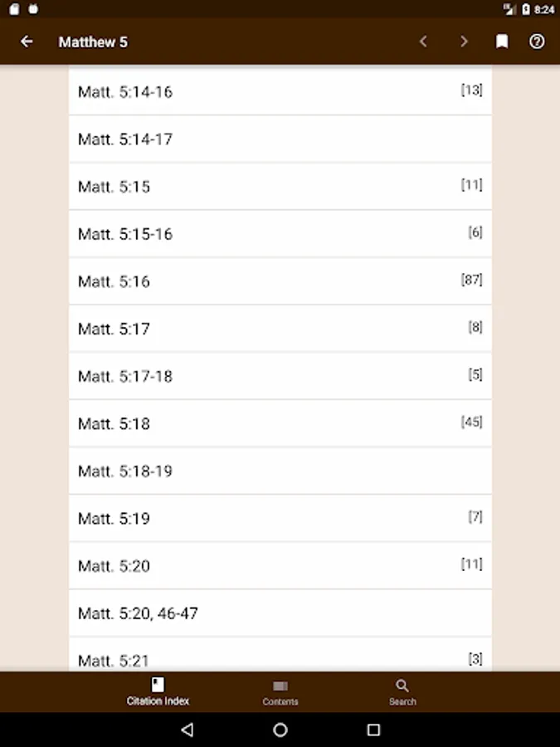
Task: Switch to the Citation Index tab
Action: [x=157, y=692]
